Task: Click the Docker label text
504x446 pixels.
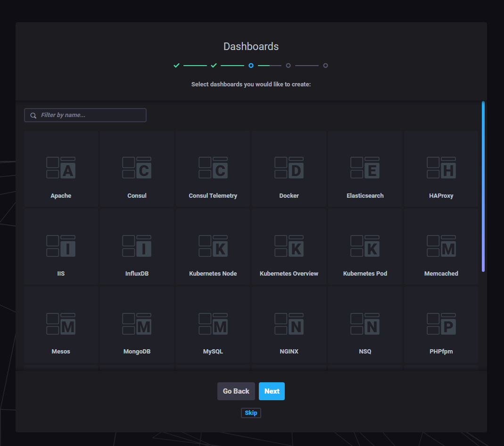Action: pyautogui.click(x=289, y=196)
